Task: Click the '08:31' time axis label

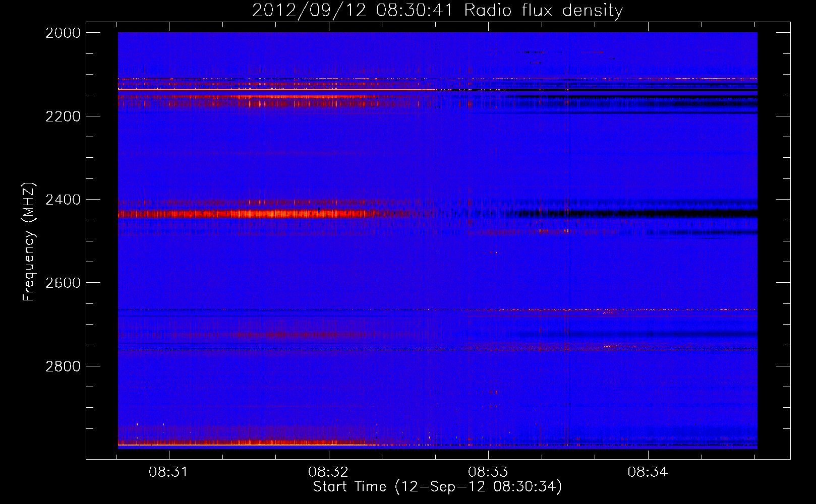Action: pos(168,472)
